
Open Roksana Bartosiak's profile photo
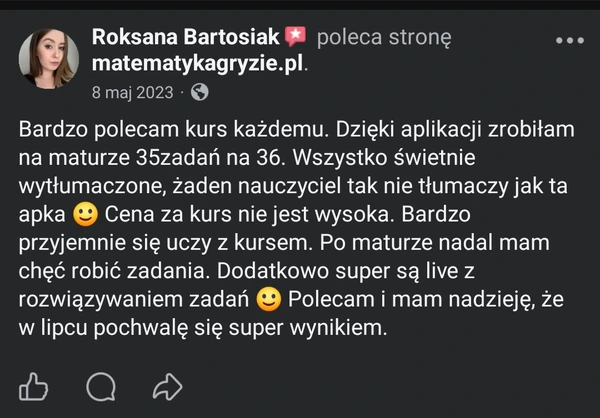[x=48, y=58]
